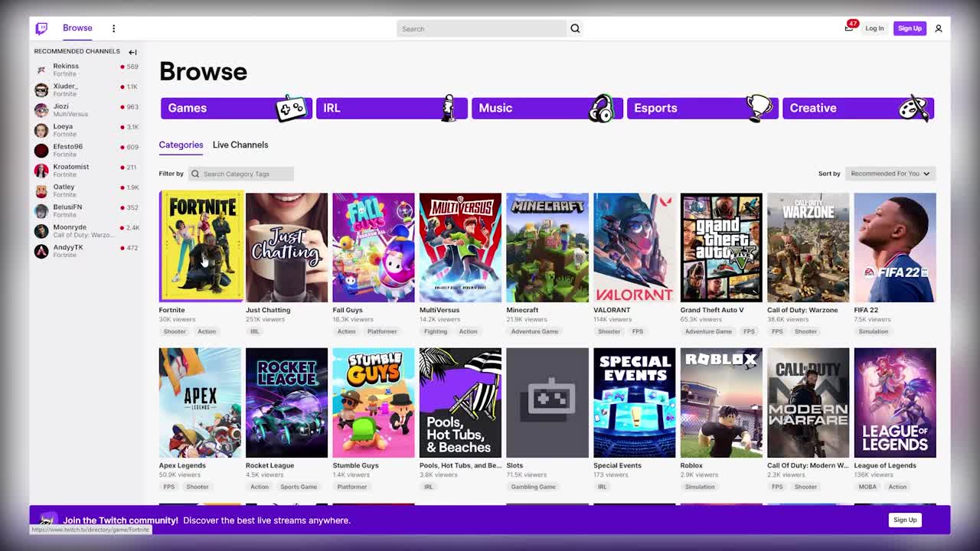Click Jiozi channel avatar
Screen dimensions: 980x551
[41, 109]
